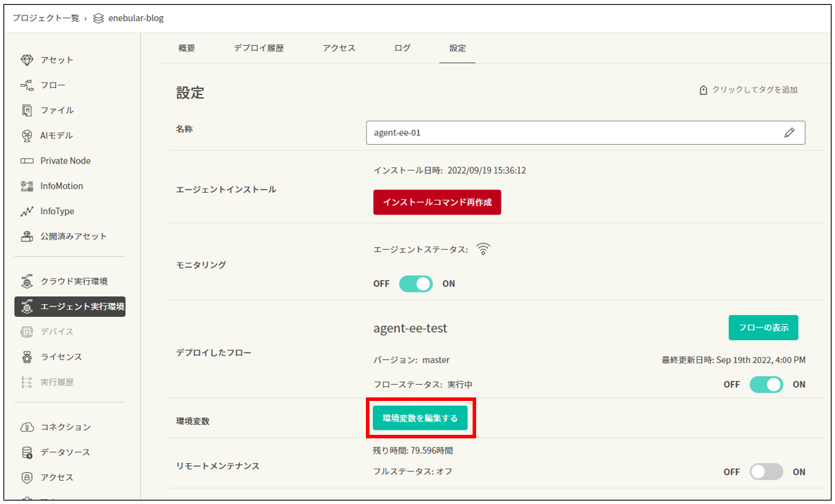835x504 pixels.
Task: Open the ログ tab
Action: [x=401, y=48]
